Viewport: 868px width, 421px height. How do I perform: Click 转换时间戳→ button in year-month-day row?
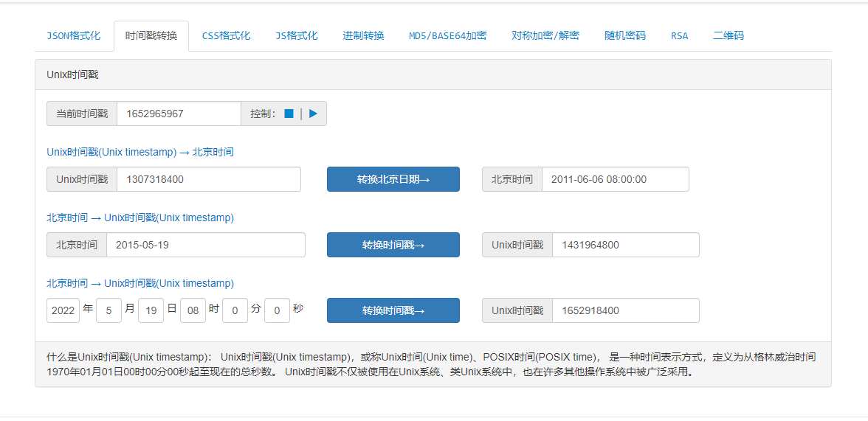pyautogui.click(x=393, y=310)
